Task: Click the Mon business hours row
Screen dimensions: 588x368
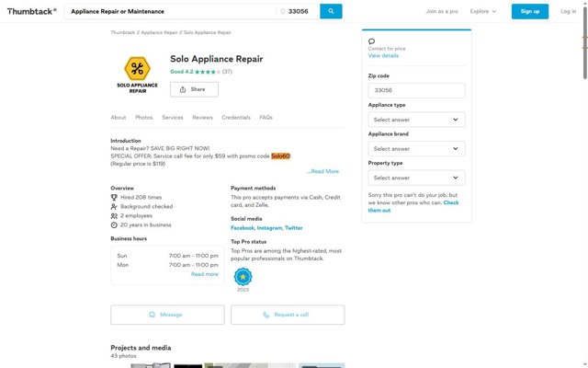Action: pyautogui.click(x=167, y=265)
